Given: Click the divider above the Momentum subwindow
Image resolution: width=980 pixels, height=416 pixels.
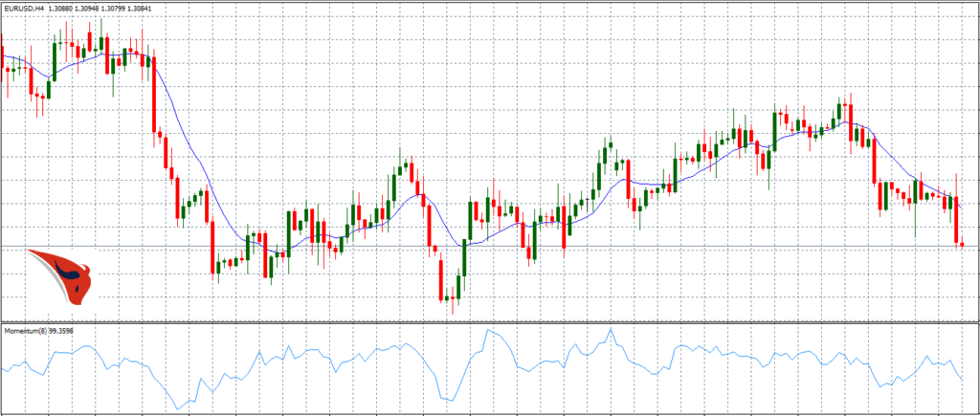Looking at the screenshot, I should (x=490, y=322).
